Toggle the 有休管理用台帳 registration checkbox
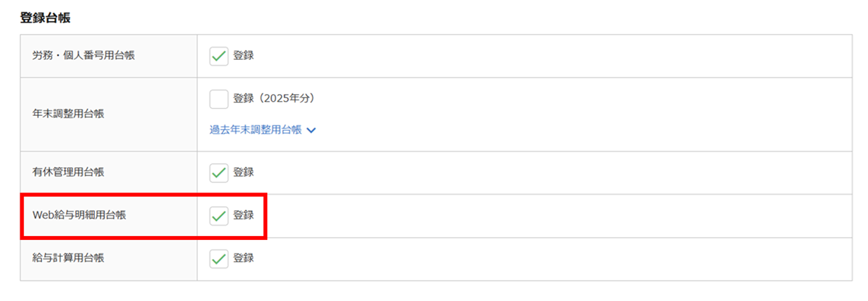 click(x=218, y=173)
